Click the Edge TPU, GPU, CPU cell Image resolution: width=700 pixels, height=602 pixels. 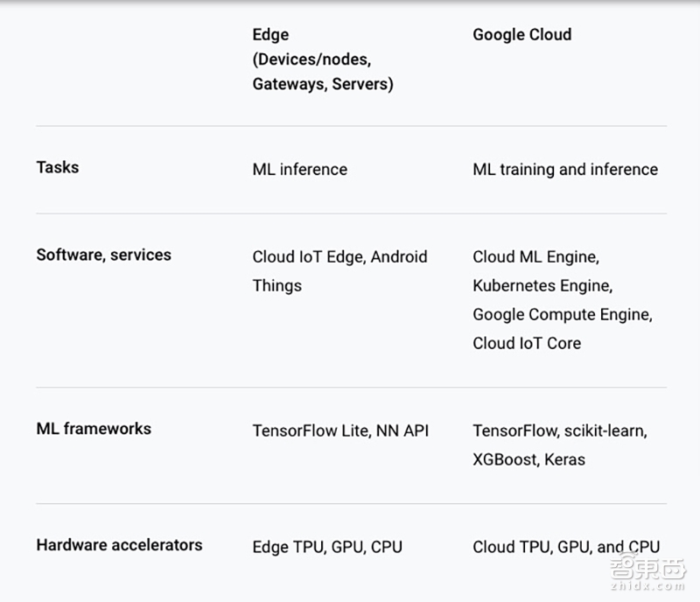pyautogui.click(x=327, y=547)
